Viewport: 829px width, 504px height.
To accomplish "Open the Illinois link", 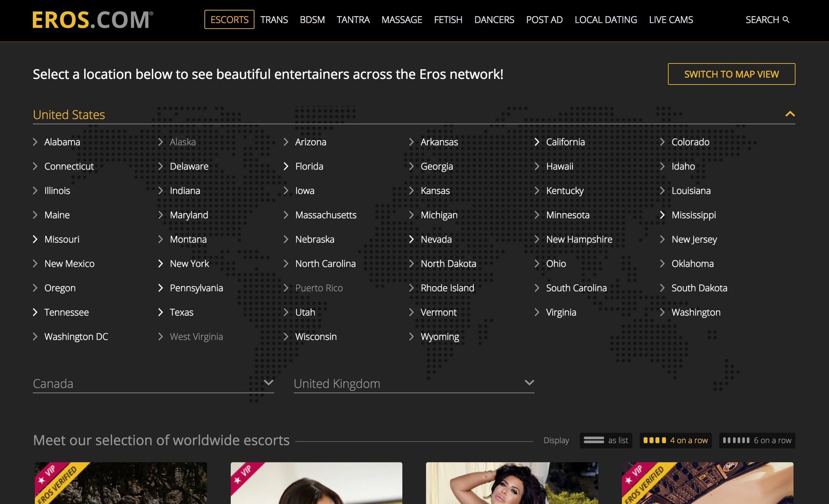I will (x=57, y=191).
